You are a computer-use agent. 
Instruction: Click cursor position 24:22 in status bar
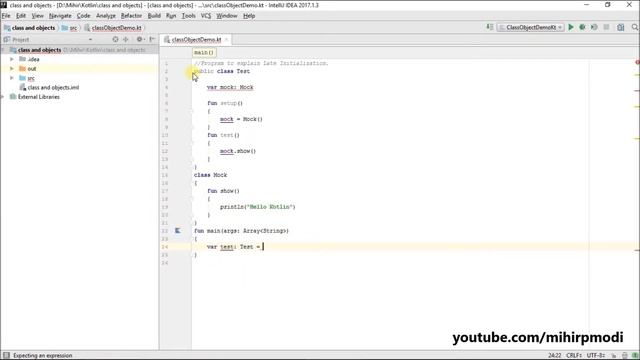[555, 356]
